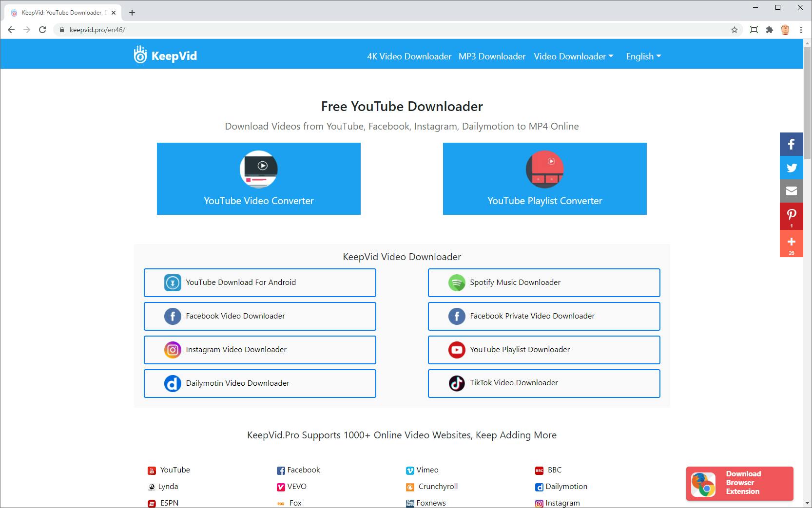Click the YouTube supported site link
Viewport: 812px width, 508px height.
coord(175,470)
